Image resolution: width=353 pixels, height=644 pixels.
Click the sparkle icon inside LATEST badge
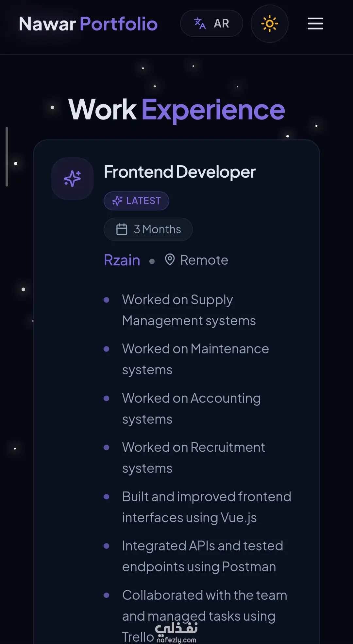click(x=117, y=201)
